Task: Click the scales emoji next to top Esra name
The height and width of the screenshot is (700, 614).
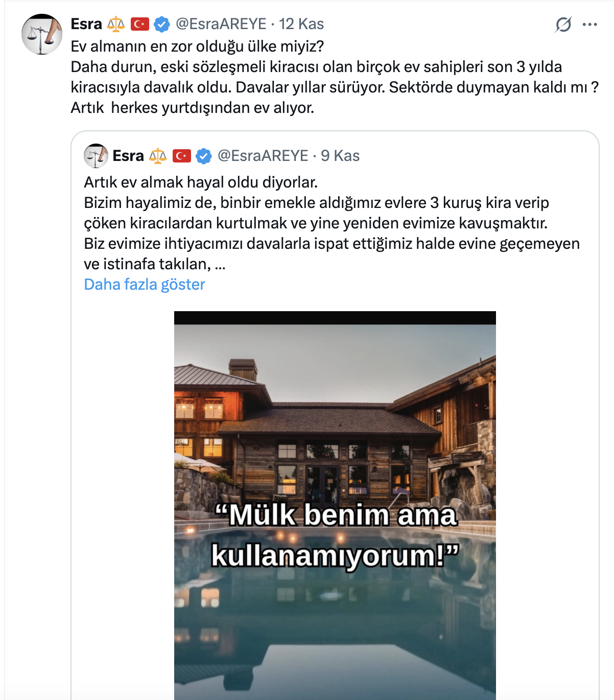Action: point(116,24)
